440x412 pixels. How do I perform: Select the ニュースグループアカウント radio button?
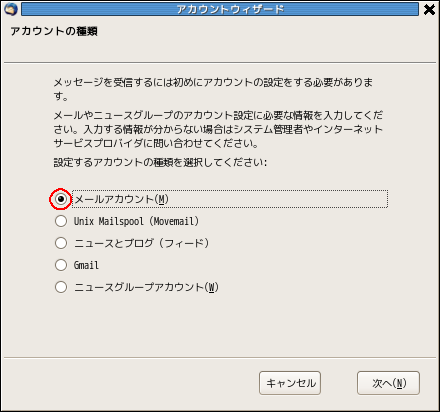pyautogui.click(x=61, y=287)
